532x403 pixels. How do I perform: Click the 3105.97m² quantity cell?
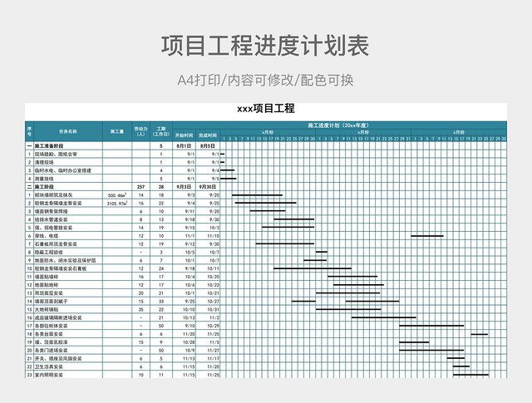coord(117,204)
